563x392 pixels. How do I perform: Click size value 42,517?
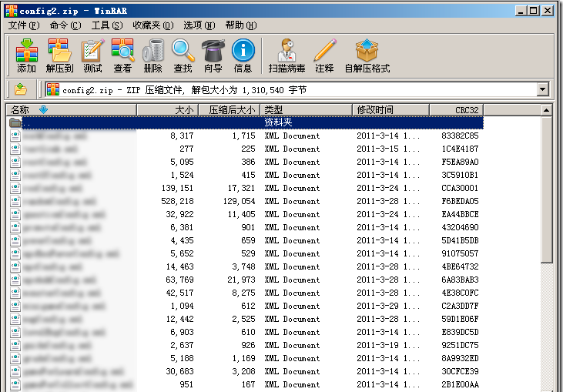pyautogui.click(x=179, y=293)
